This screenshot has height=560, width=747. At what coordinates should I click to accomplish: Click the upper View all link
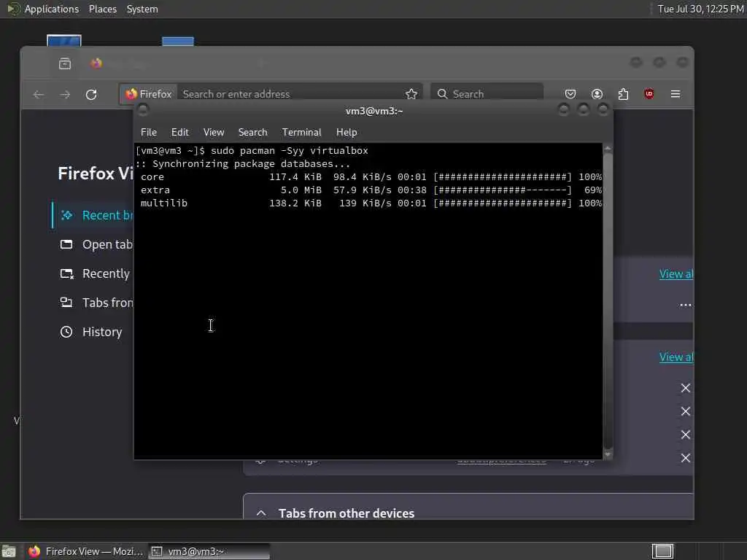pos(676,274)
